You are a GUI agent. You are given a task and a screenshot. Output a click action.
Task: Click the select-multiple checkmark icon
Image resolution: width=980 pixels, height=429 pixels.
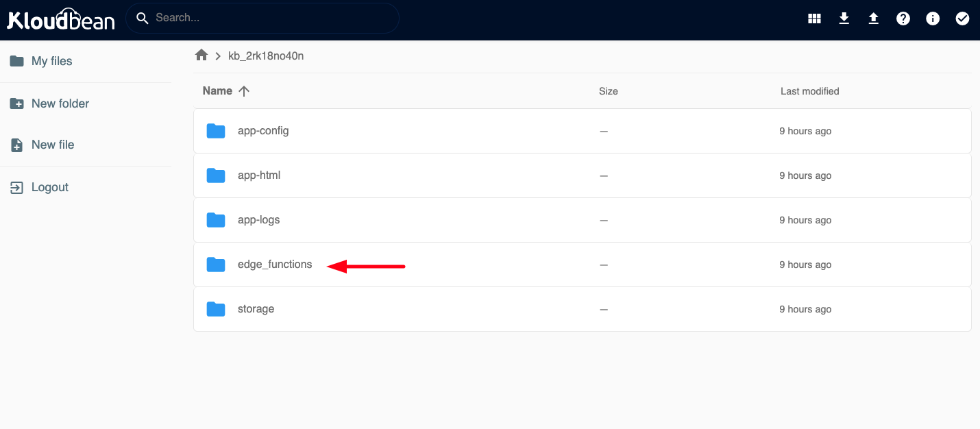point(962,19)
